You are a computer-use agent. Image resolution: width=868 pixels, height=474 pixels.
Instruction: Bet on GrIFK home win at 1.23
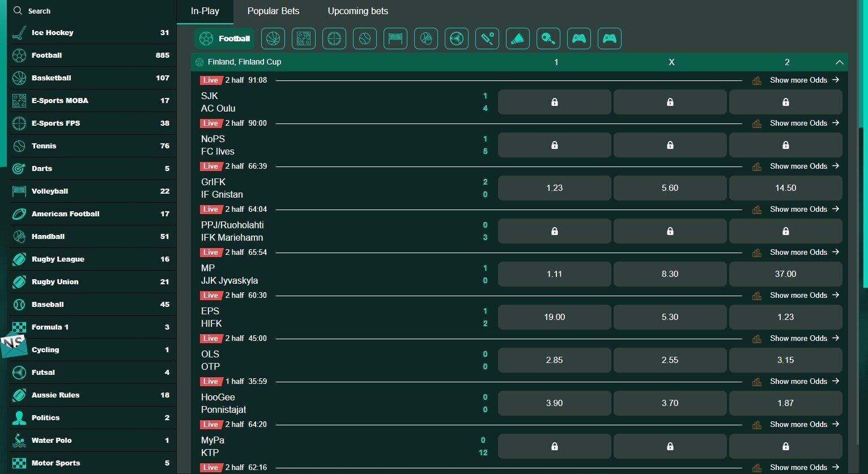pyautogui.click(x=555, y=188)
